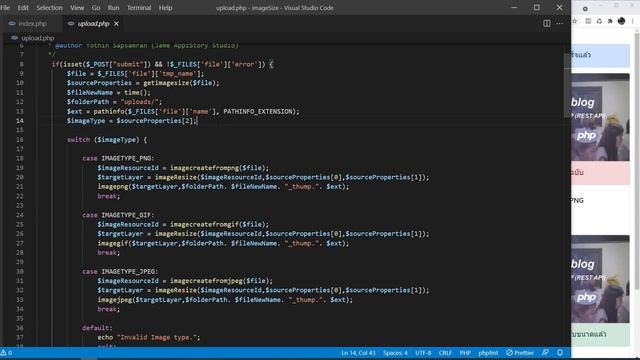640x360 pixels.
Task: Click the top blog thumbnail in browser
Action: tap(600, 117)
